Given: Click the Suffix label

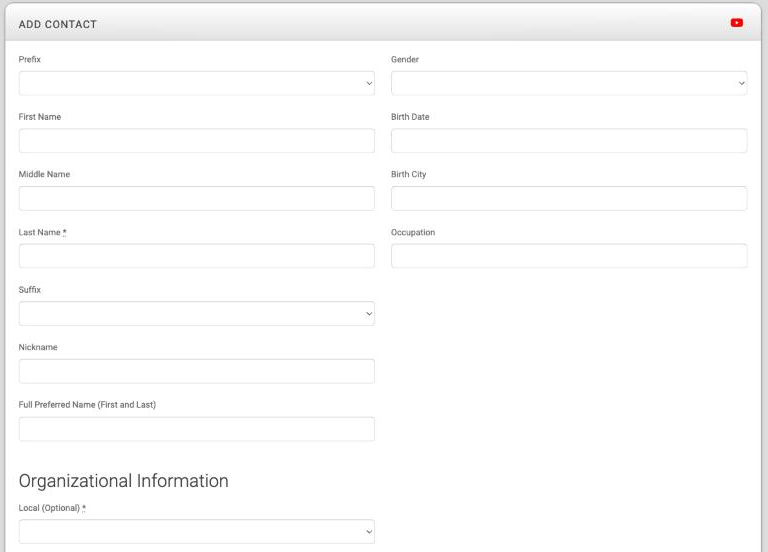Looking at the screenshot, I should click(29, 289).
